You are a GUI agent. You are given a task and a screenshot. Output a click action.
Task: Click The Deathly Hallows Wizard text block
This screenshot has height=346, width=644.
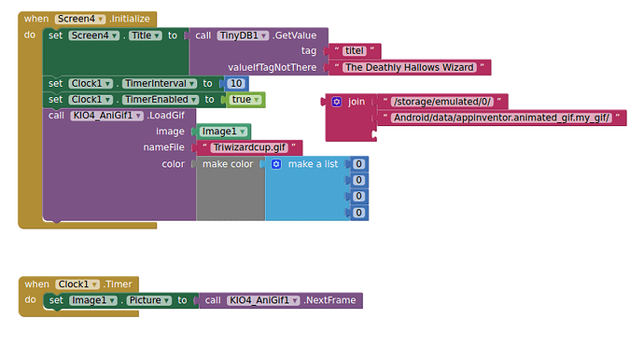click(410, 67)
